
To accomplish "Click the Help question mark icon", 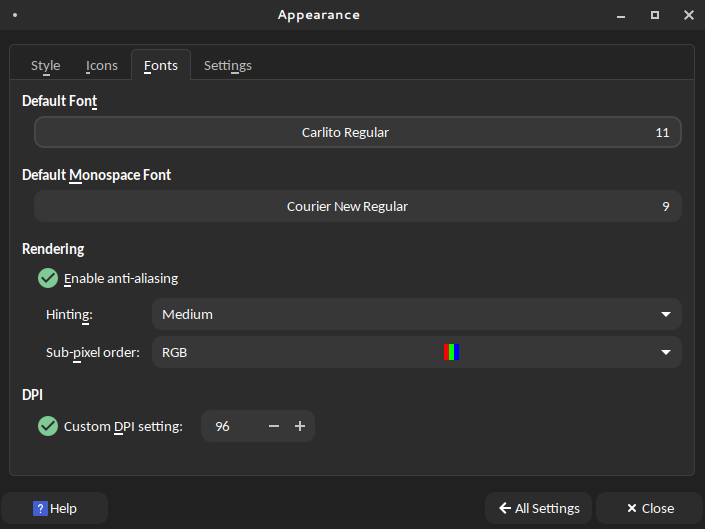I will pos(40,508).
